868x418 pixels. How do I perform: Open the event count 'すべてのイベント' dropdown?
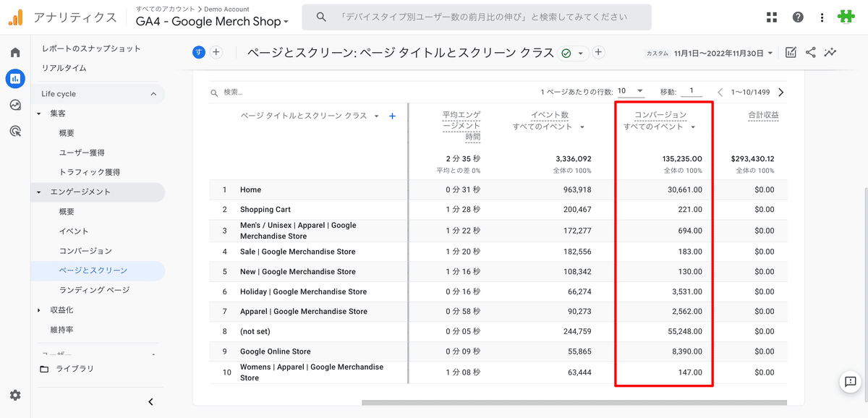tap(548, 127)
